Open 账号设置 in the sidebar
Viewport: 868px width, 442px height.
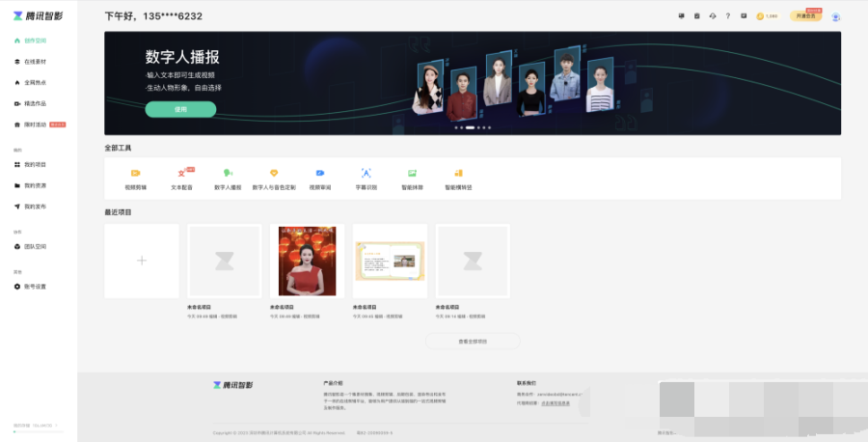[30, 287]
